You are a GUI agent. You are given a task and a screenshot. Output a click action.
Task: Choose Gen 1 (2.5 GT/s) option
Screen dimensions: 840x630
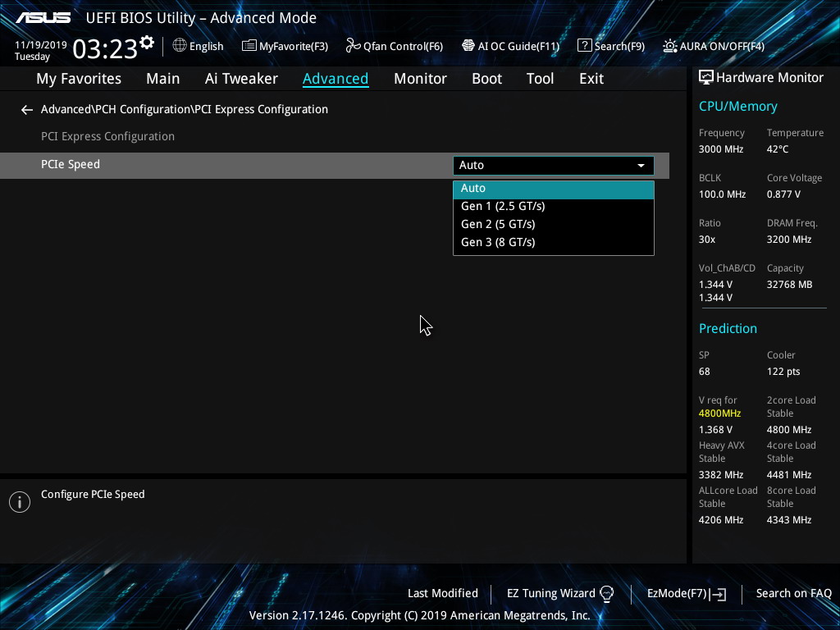554,206
